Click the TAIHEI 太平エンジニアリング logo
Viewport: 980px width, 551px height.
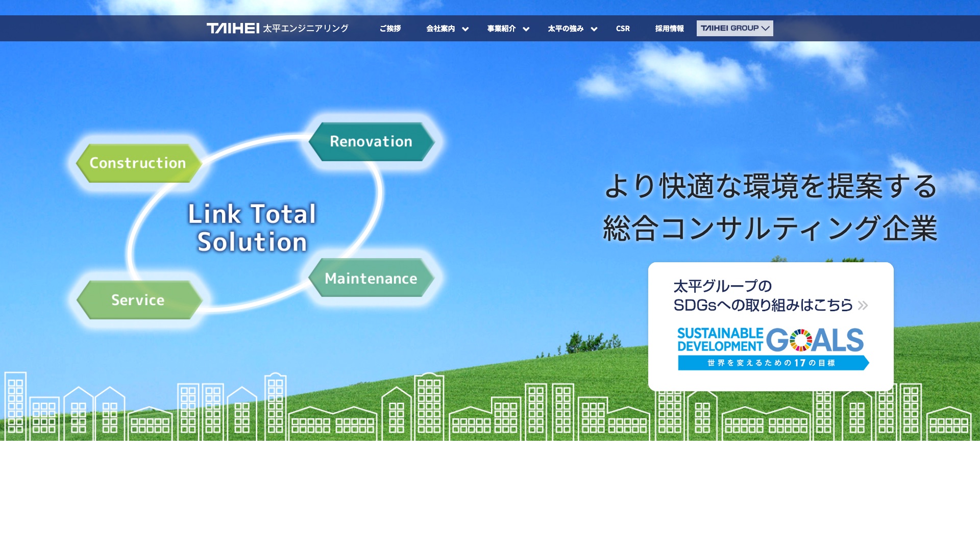277,28
